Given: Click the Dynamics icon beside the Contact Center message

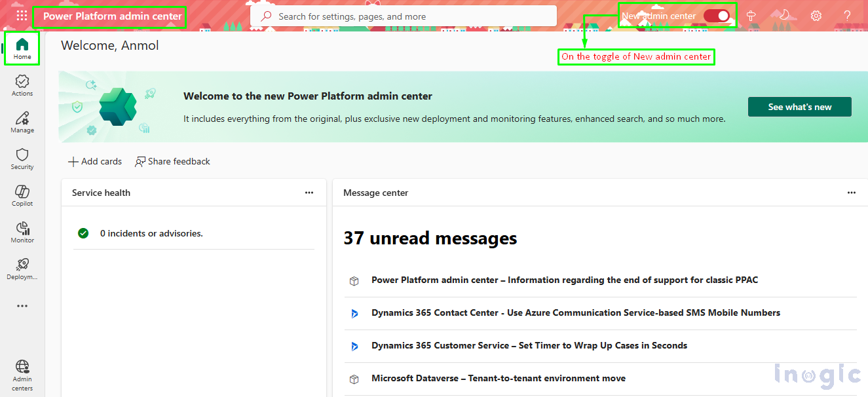Looking at the screenshot, I should [354, 313].
